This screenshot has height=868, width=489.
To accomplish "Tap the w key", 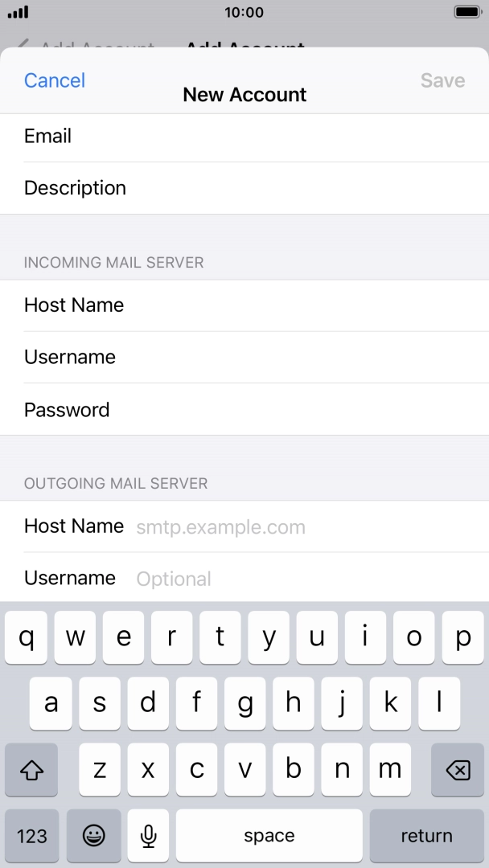I will pos(75,637).
